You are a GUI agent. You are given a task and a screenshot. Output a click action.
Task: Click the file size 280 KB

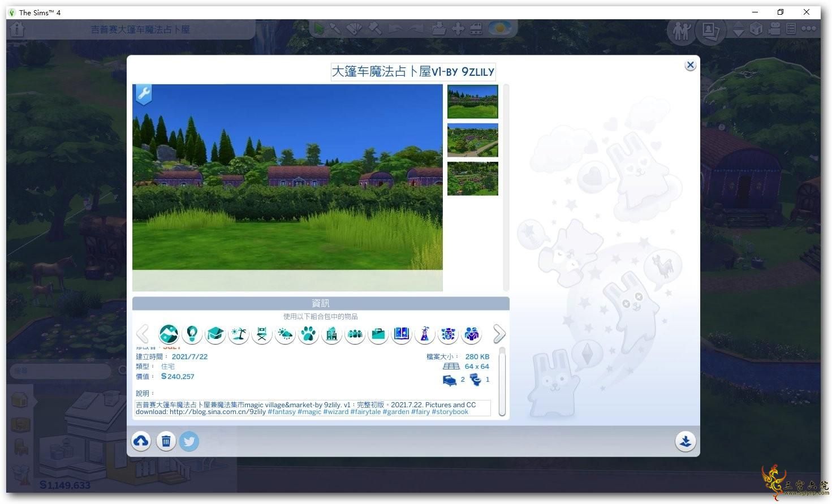(x=477, y=357)
